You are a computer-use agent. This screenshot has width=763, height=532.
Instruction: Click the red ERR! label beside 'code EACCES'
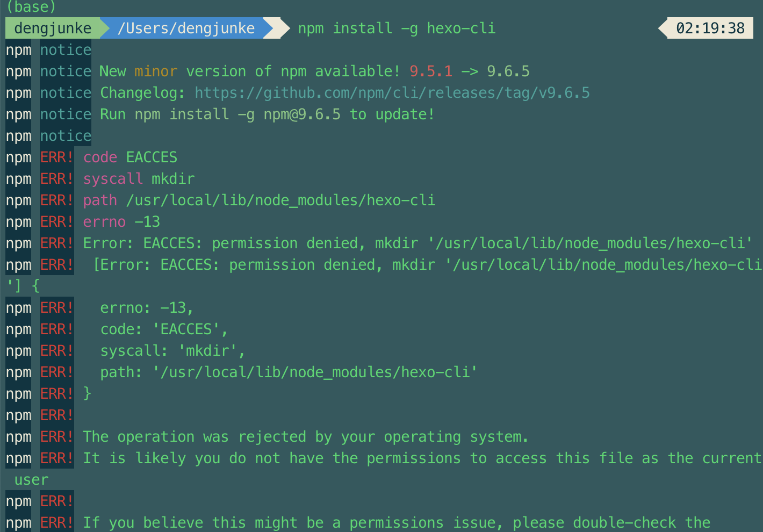tap(56, 157)
